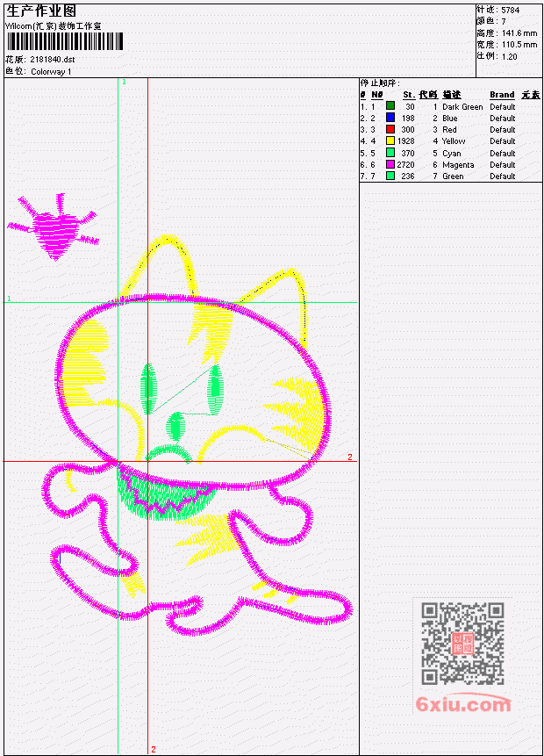
Task: Click 'Default' brand in the Dark Green row
Action: point(503,106)
